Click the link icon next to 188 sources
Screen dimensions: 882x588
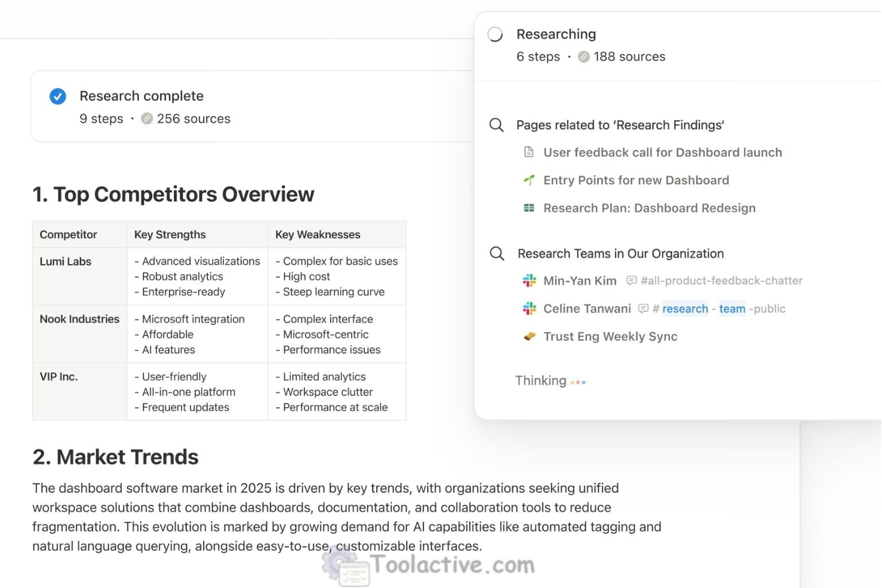click(583, 57)
